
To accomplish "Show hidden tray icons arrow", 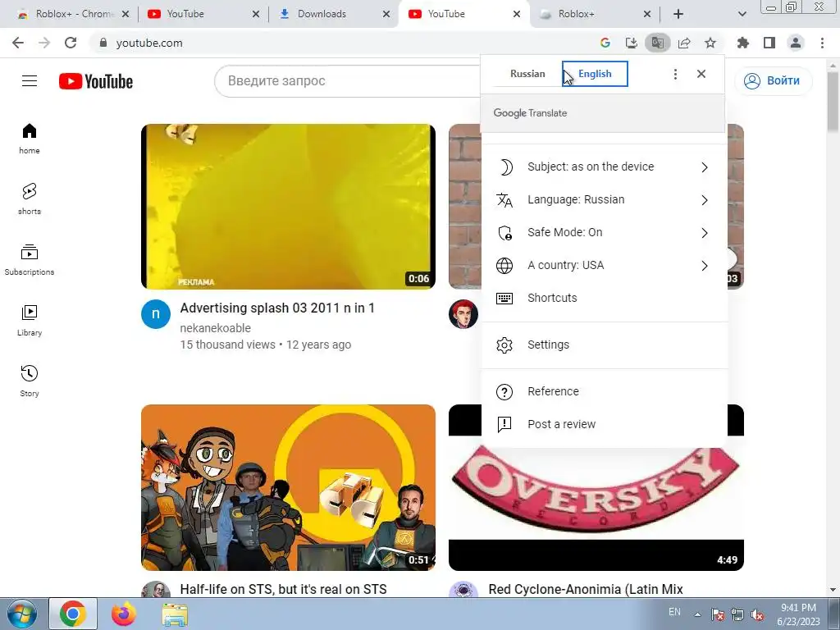I will pos(697,614).
